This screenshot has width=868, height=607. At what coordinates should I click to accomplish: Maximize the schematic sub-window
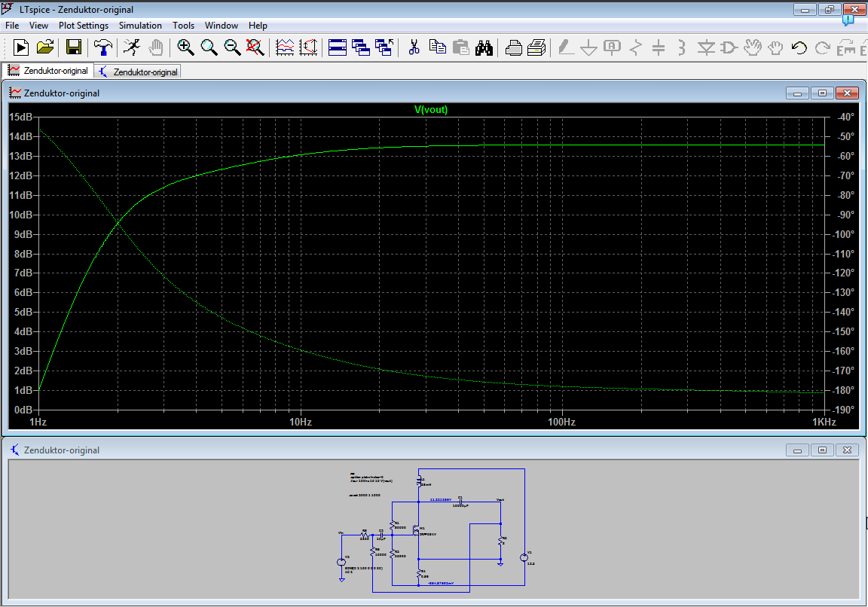tap(822, 450)
